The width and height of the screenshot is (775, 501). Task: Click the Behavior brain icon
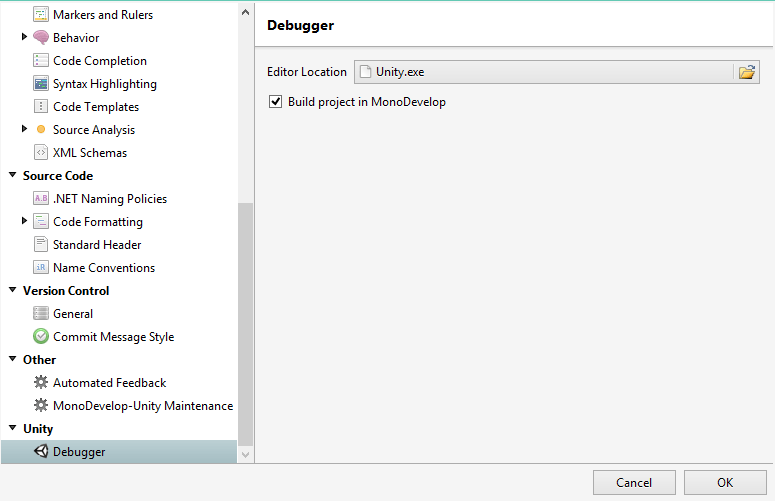(41, 38)
